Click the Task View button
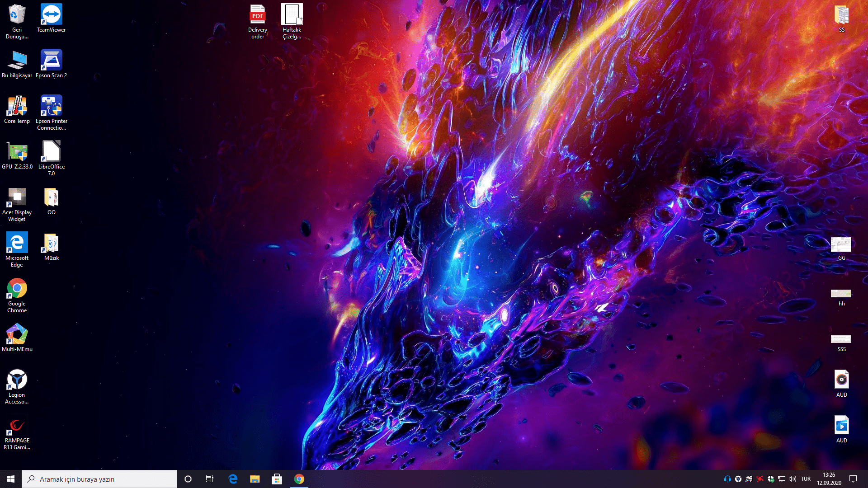This screenshot has width=868, height=488. pos(210,479)
